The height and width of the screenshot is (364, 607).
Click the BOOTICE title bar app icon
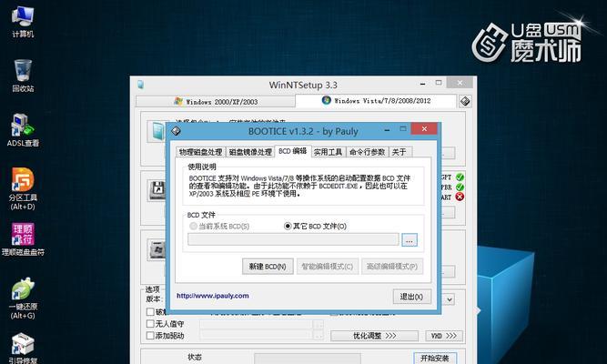[x=177, y=131]
